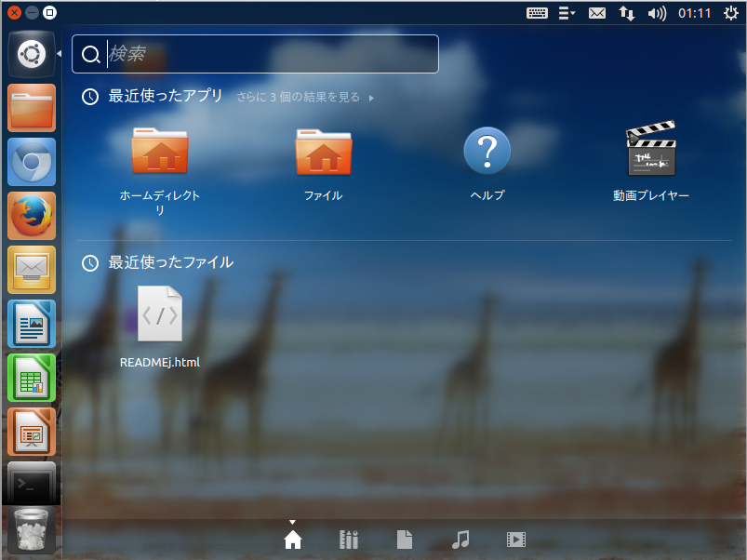This screenshot has height=560, width=747.
Task: Click the 最近使ったファイル heading
Action: 170,262
